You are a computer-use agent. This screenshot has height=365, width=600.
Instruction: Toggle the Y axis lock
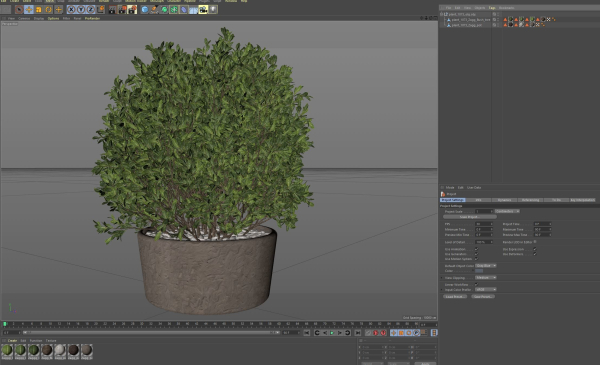(81, 10)
